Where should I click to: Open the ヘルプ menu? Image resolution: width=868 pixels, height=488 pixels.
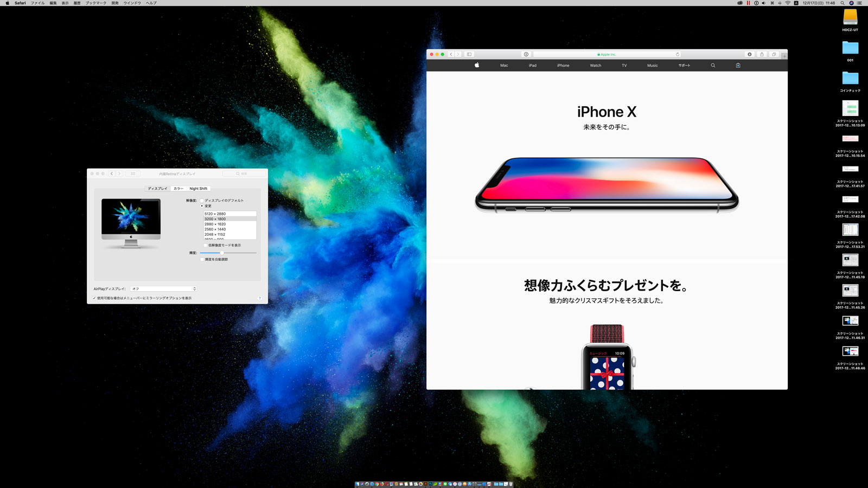tap(151, 3)
